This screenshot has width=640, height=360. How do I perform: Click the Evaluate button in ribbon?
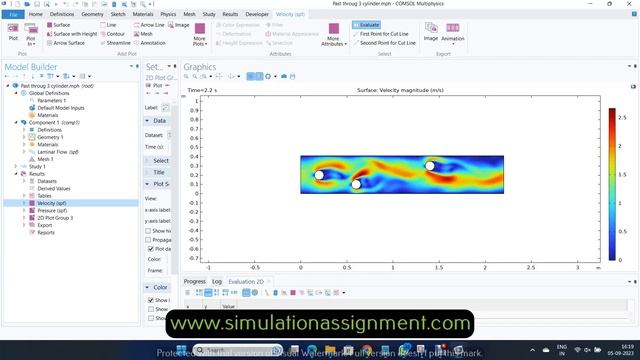point(366,25)
